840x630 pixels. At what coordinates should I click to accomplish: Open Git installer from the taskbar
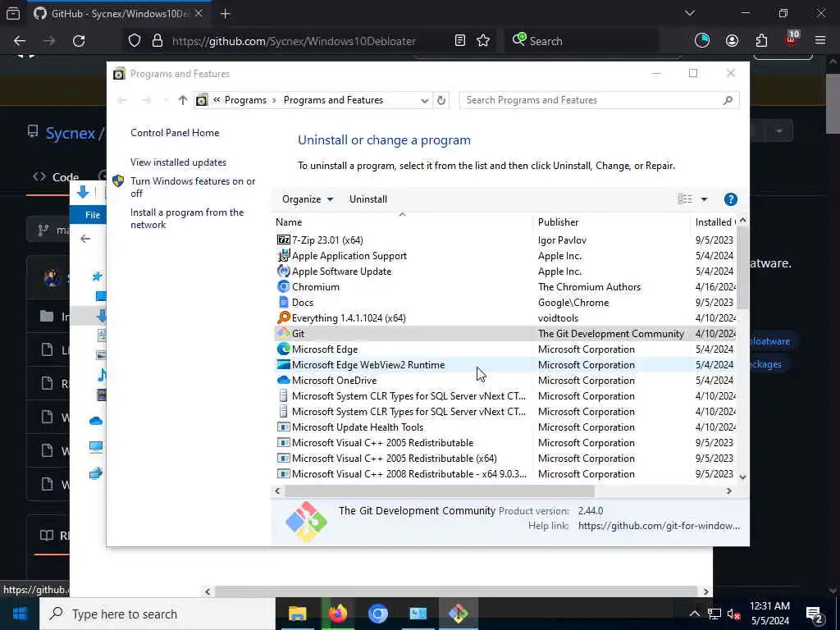(x=459, y=614)
